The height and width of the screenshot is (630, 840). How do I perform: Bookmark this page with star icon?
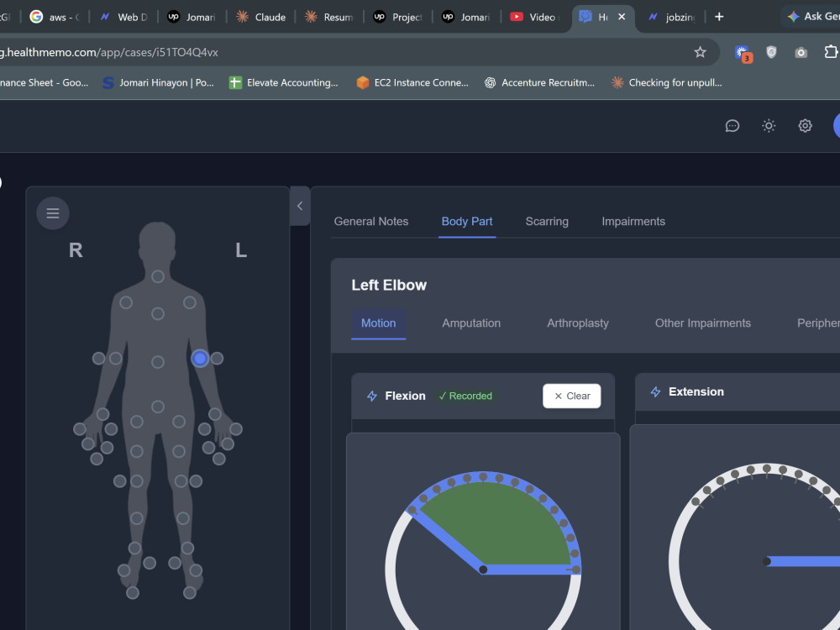[701, 52]
